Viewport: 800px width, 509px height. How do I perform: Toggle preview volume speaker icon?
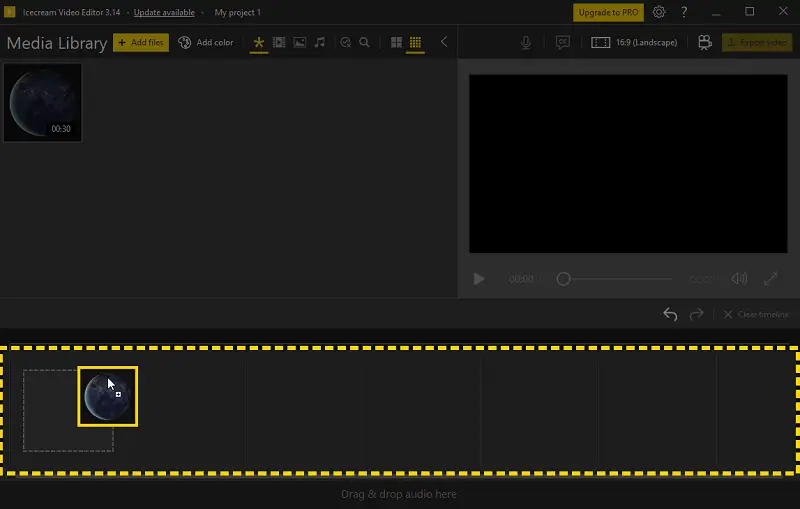(739, 278)
